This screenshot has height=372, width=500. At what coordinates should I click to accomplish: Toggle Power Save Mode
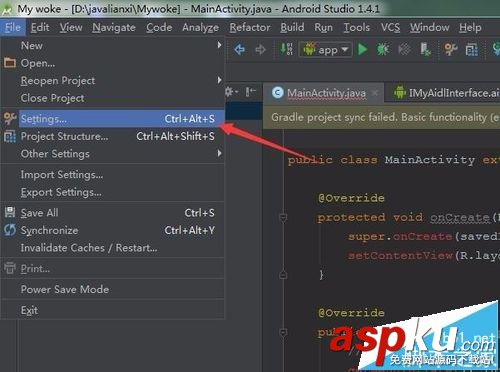click(113, 289)
